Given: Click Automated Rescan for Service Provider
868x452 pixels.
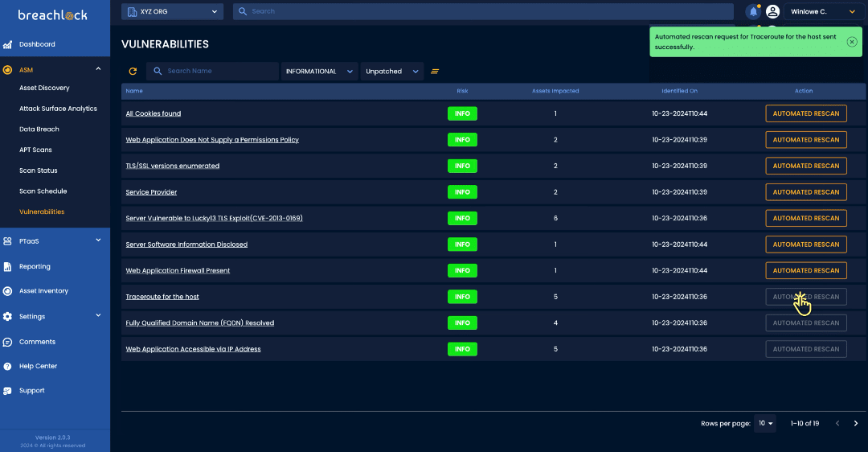Looking at the screenshot, I should (x=806, y=192).
